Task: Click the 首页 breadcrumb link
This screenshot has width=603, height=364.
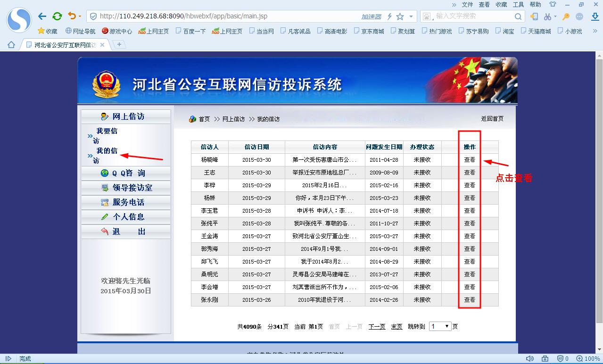Action: (x=204, y=119)
